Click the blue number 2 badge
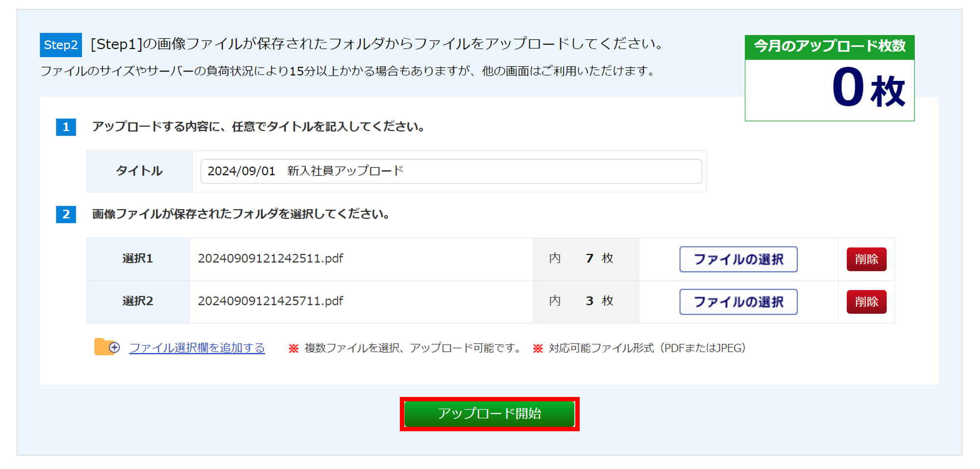Image resolution: width=980 pixels, height=469 pixels. (66, 214)
